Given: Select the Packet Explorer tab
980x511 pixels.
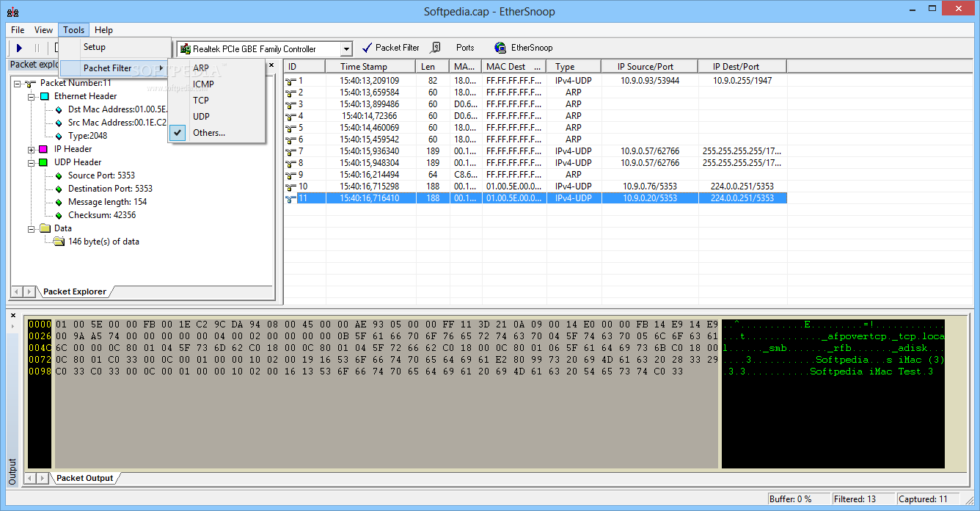Looking at the screenshot, I should click(x=74, y=291).
